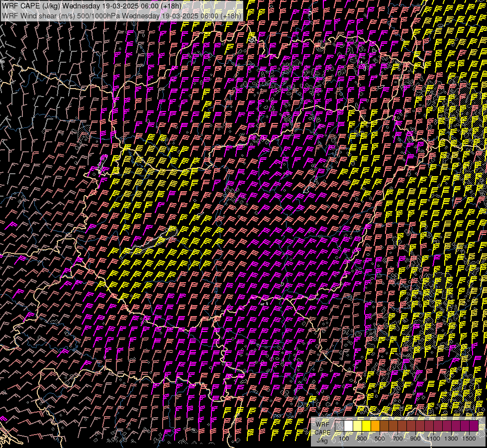Click the legend value '700'
Viewport: 487px width, 448px height.
click(x=397, y=439)
